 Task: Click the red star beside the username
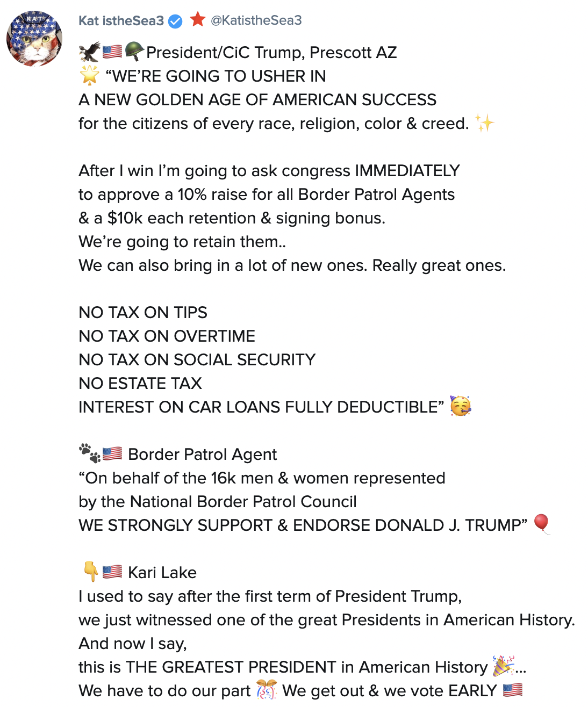pos(198,20)
